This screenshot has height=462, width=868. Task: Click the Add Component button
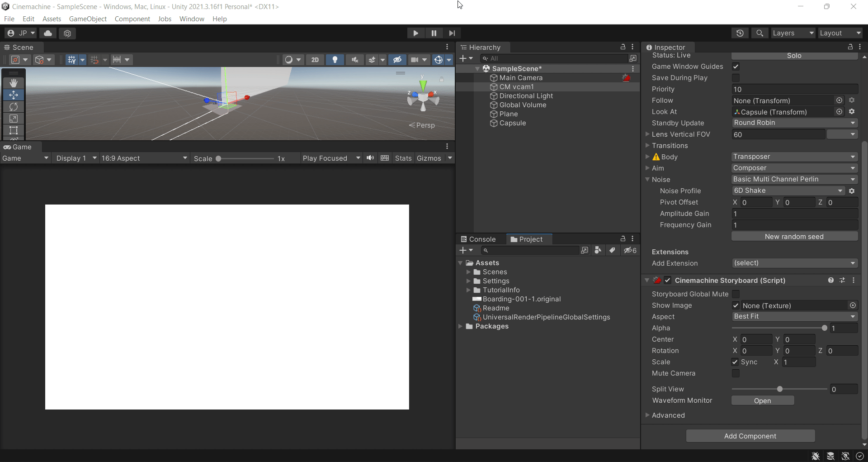click(750, 436)
